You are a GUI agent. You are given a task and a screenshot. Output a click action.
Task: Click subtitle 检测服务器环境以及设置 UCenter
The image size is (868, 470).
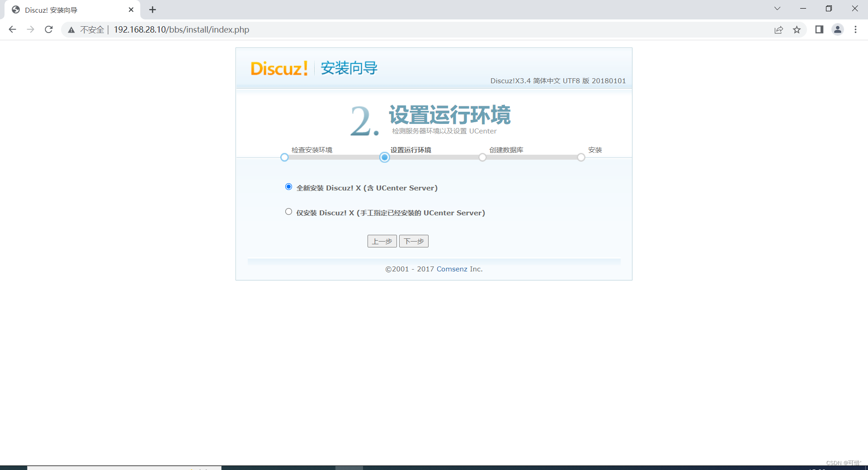444,131
